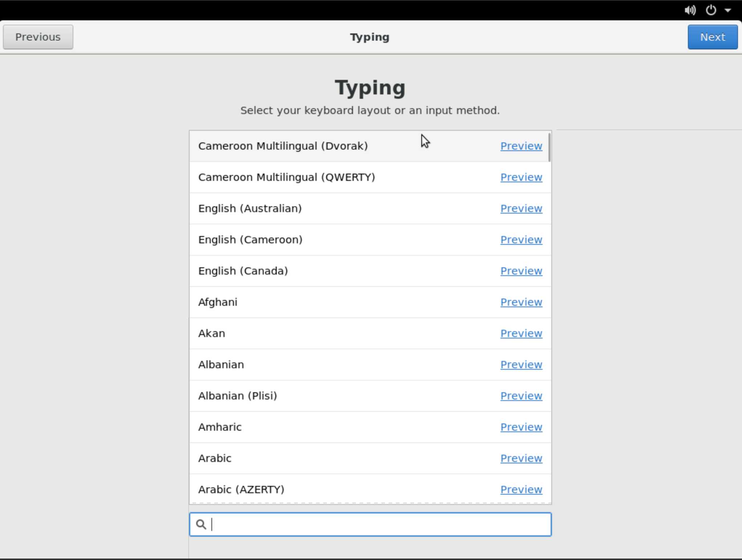Preview the English (Cameroon) layout
The image size is (742, 560).
pos(521,239)
